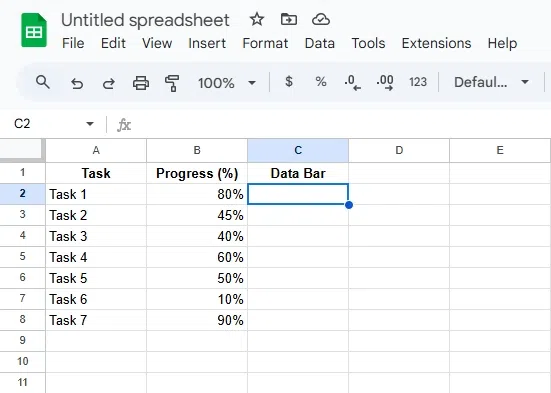Open the Tools menu
Image resolution: width=551 pixels, height=393 pixels.
point(368,43)
